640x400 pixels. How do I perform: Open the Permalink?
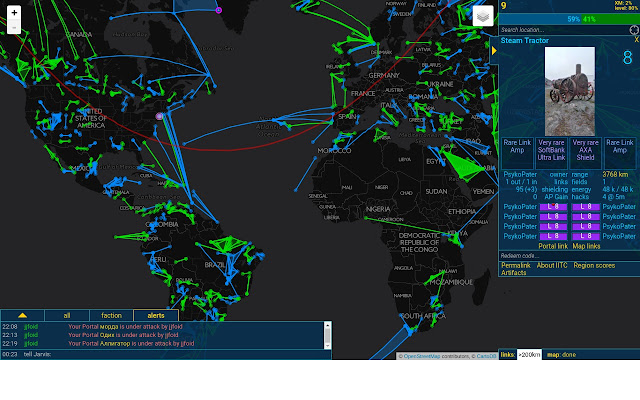[516, 265]
